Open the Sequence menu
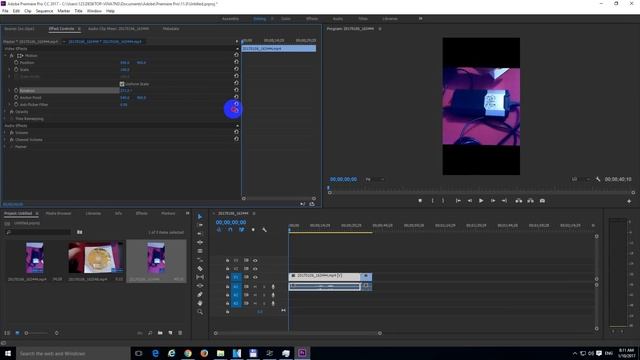This screenshot has width=640, height=360. [44, 11]
